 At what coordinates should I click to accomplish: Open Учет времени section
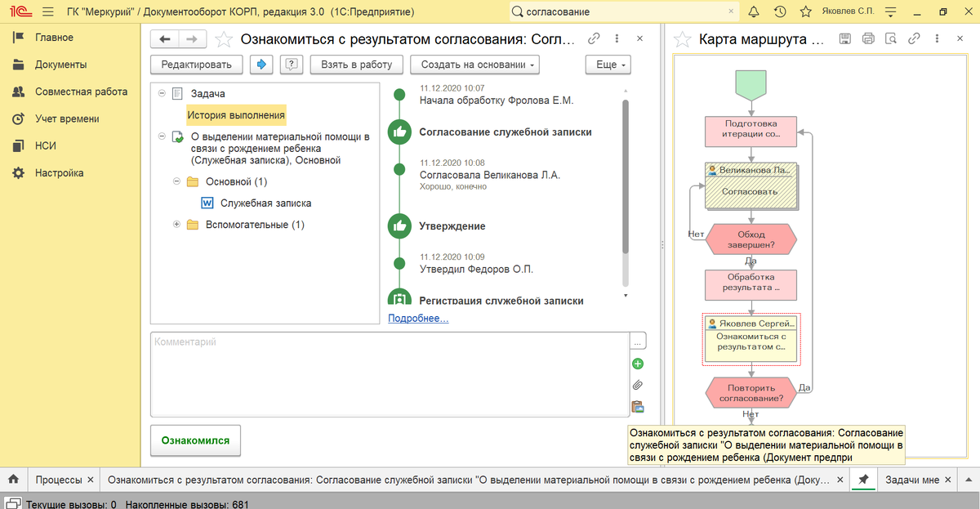coord(67,118)
